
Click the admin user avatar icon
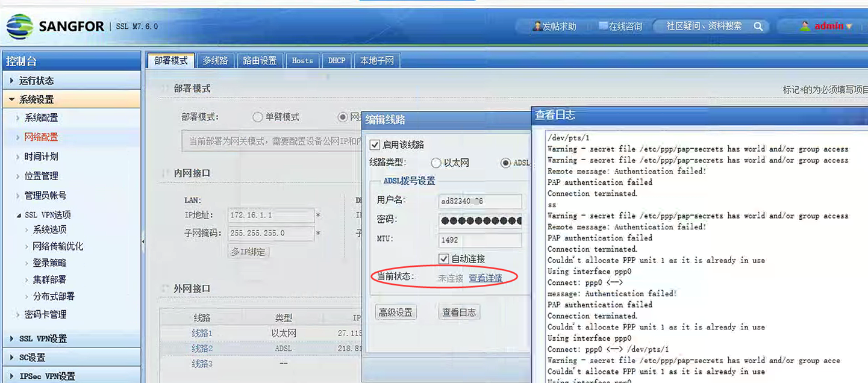[805, 26]
